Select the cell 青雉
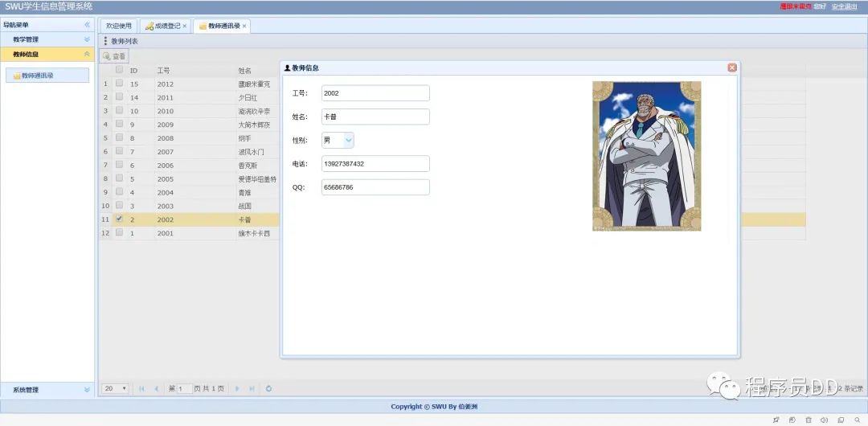Screen dimensions: 868x426 point(244,192)
